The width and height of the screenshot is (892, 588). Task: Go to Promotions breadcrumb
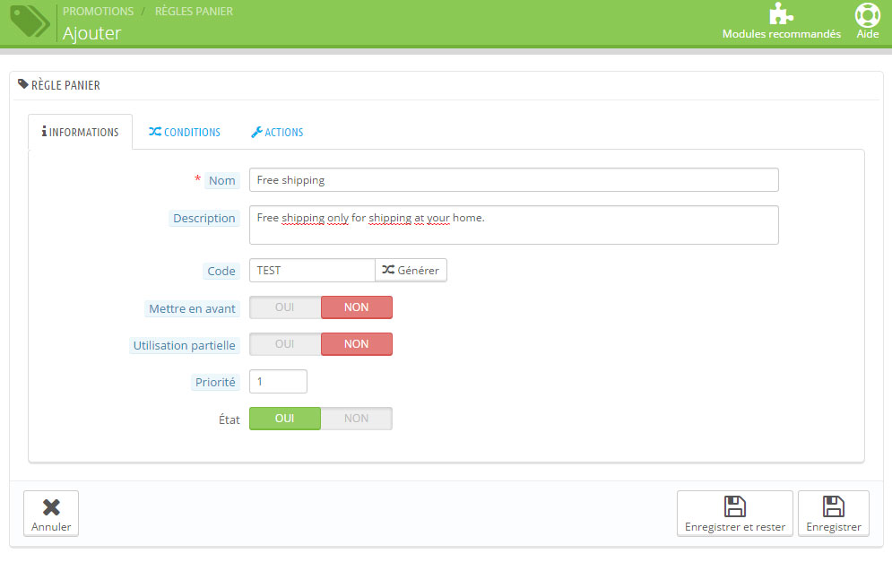[x=98, y=12]
